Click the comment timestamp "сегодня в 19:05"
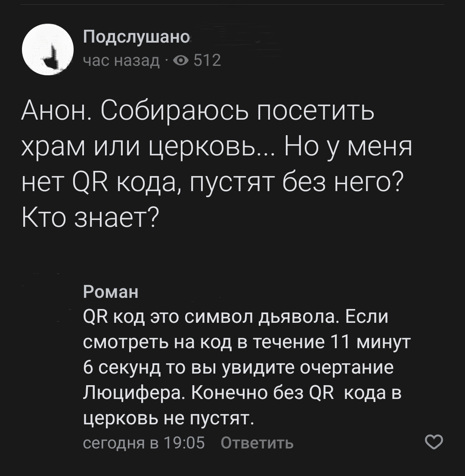This screenshot has height=476, width=465. [144, 442]
